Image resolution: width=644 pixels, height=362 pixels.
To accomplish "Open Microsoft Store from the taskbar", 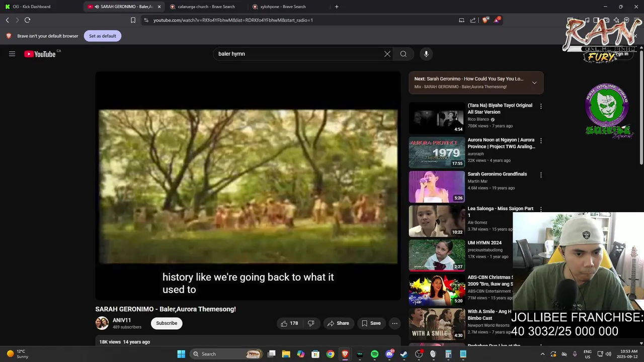I will [x=315, y=354].
